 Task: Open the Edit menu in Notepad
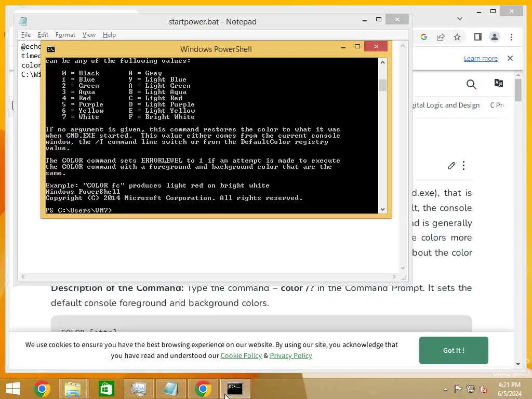tap(43, 35)
